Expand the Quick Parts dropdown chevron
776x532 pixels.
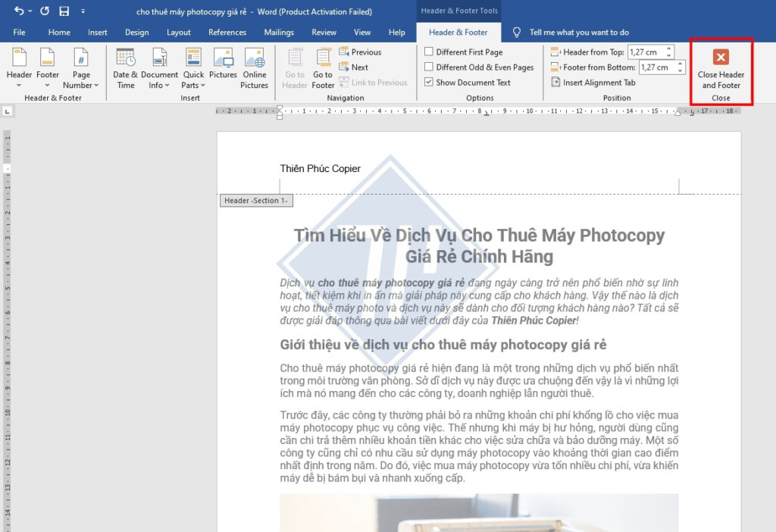click(203, 85)
